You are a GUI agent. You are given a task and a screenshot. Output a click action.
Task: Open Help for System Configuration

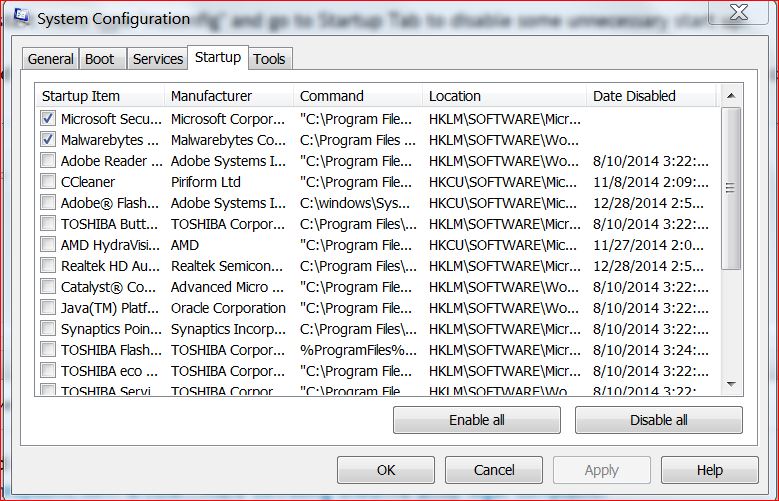click(x=709, y=470)
